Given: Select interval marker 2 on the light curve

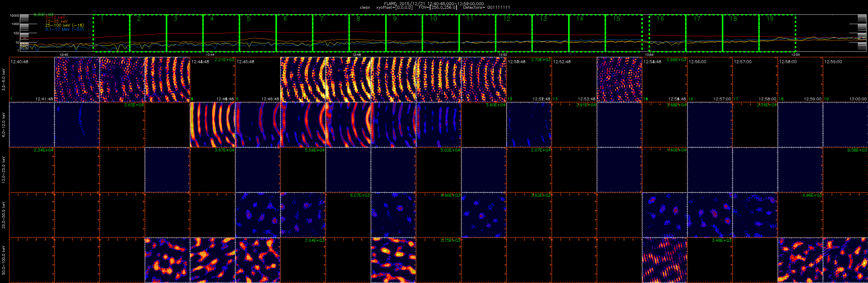Looking at the screenshot, I should pos(139,19).
